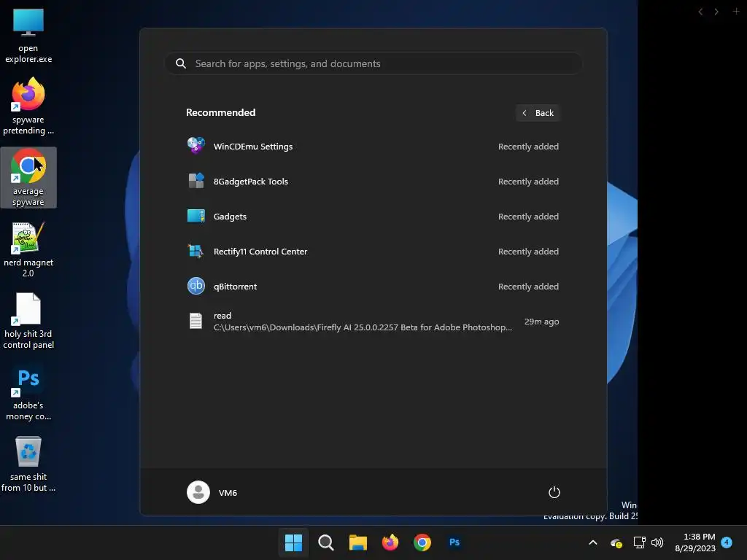Expand the hidden tray icons chevron

pos(593,542)
